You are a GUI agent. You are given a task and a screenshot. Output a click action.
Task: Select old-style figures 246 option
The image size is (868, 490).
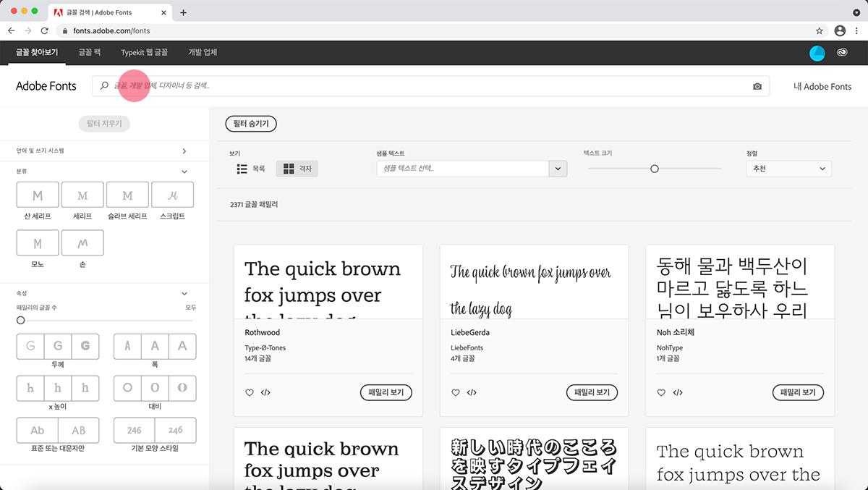click(176, 430)
